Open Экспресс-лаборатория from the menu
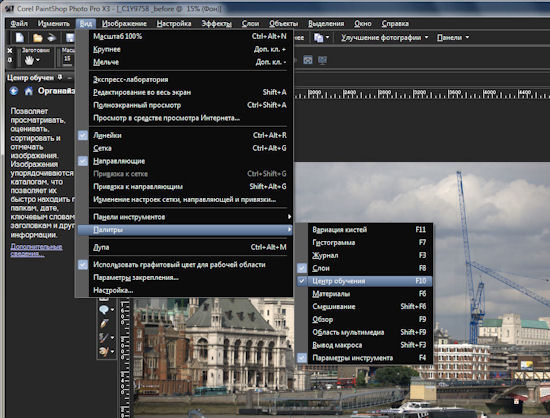This screenshot has height=418, width=550. pos(185,79)
